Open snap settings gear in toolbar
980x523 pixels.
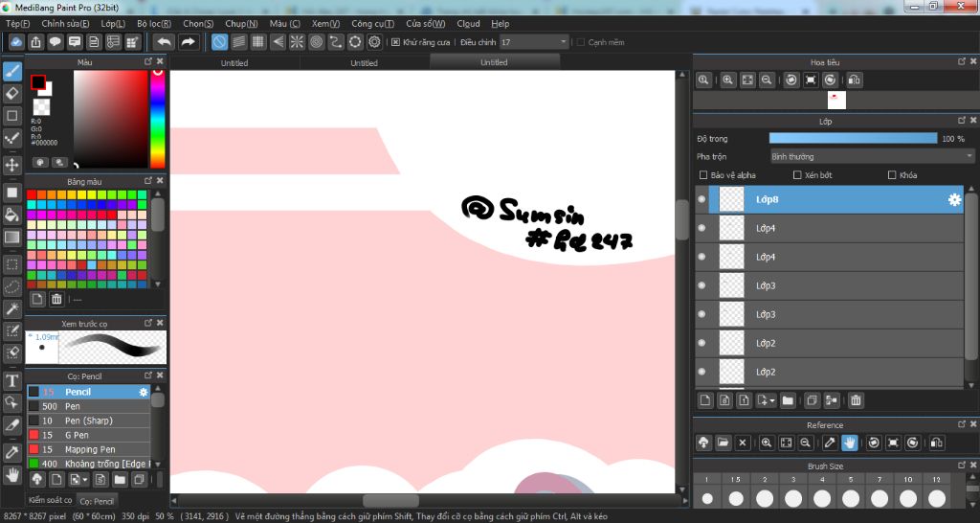(x=374, y=42)
